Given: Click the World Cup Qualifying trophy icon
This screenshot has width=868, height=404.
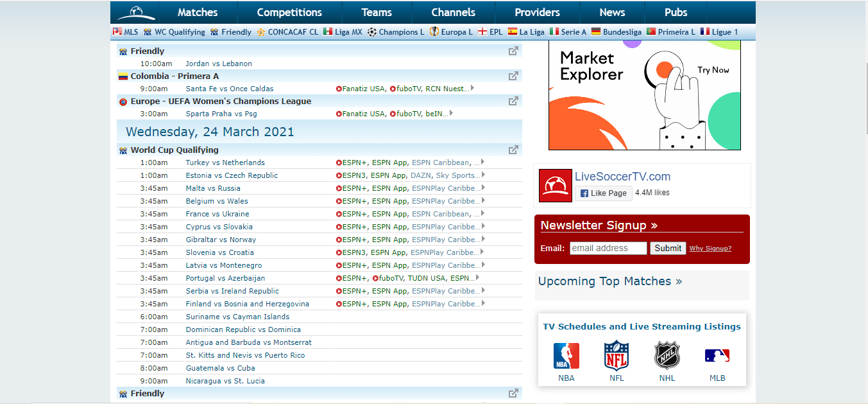Looking at the screenshot, I should click(123, 150).
